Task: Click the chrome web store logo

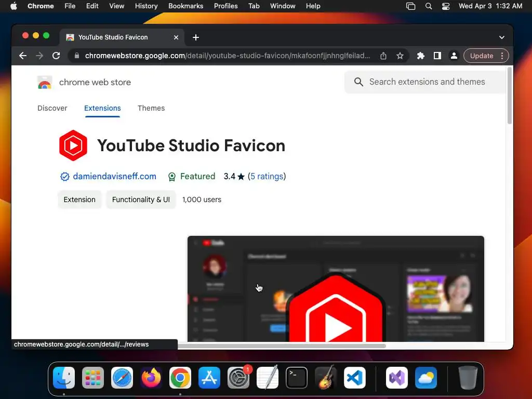Action: [45, 83]
